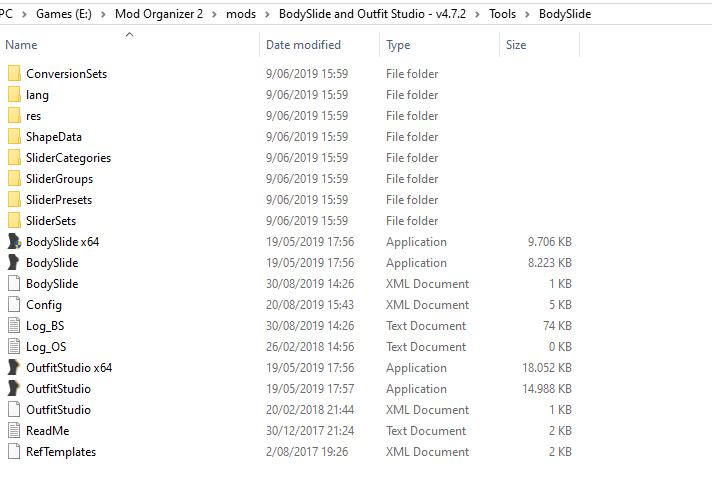Click the OutfitStudio application icon

(14, 389)
